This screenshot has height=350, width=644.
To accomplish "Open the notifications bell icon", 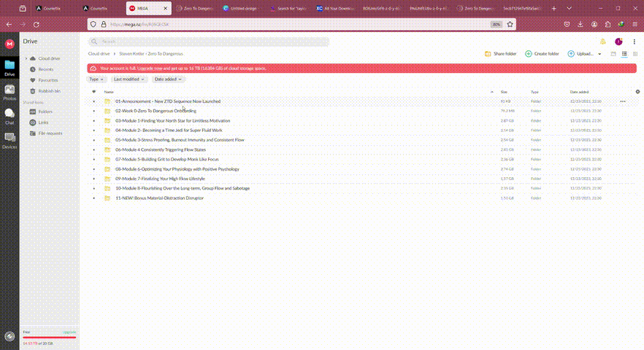I will 602,42.
